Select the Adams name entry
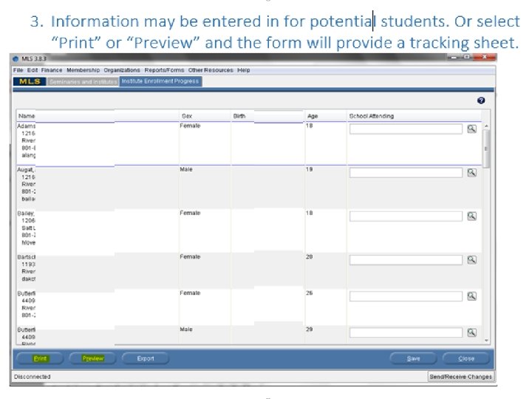Screen dimensions: 532x399 click(26, 126)
